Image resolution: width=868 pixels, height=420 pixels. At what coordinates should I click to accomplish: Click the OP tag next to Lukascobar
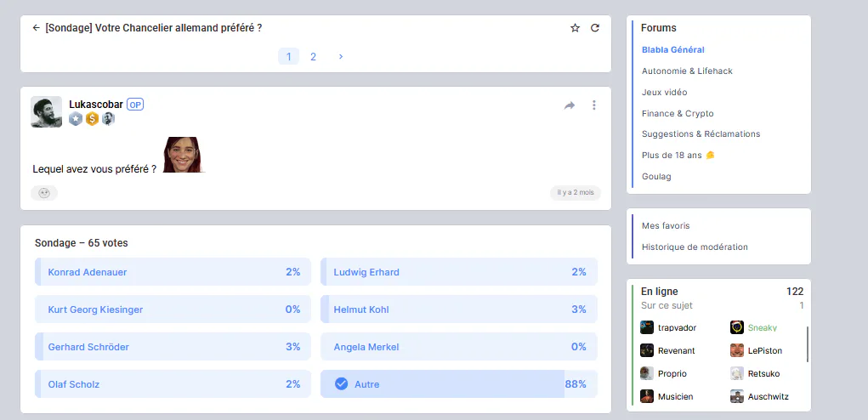[135, 105]
